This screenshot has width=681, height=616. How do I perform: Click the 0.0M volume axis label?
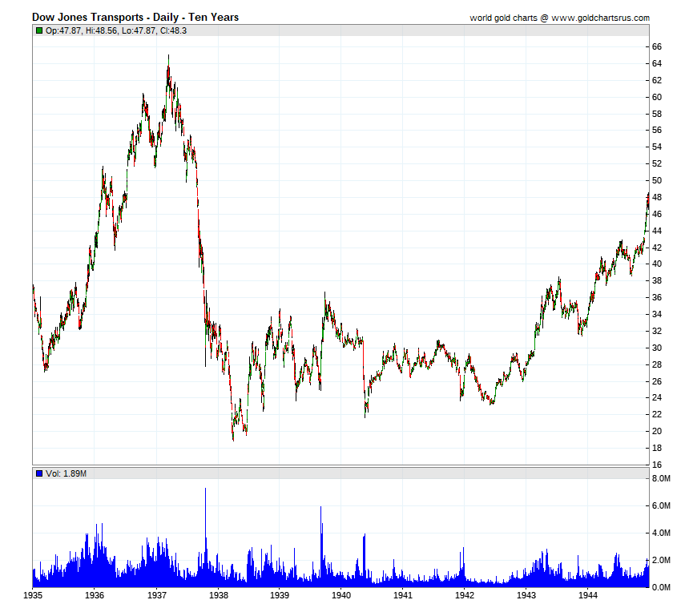(661, 588)
